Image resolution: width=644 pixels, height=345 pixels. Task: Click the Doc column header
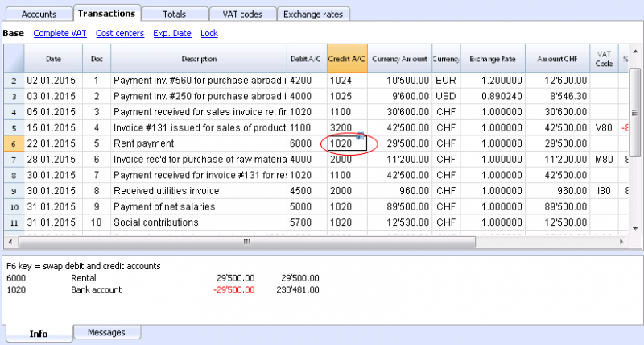click(97, 59)
